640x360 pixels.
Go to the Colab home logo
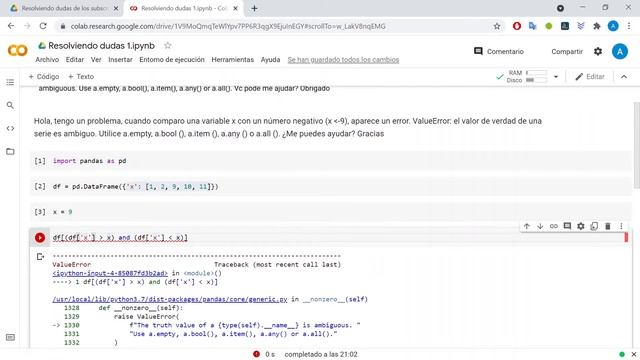coord(18,51)
